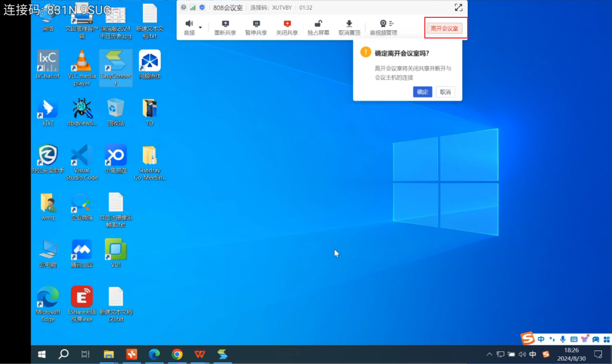Select the EasyConnect desktop shortcut
612x364 pixels.
pos(116,68)
